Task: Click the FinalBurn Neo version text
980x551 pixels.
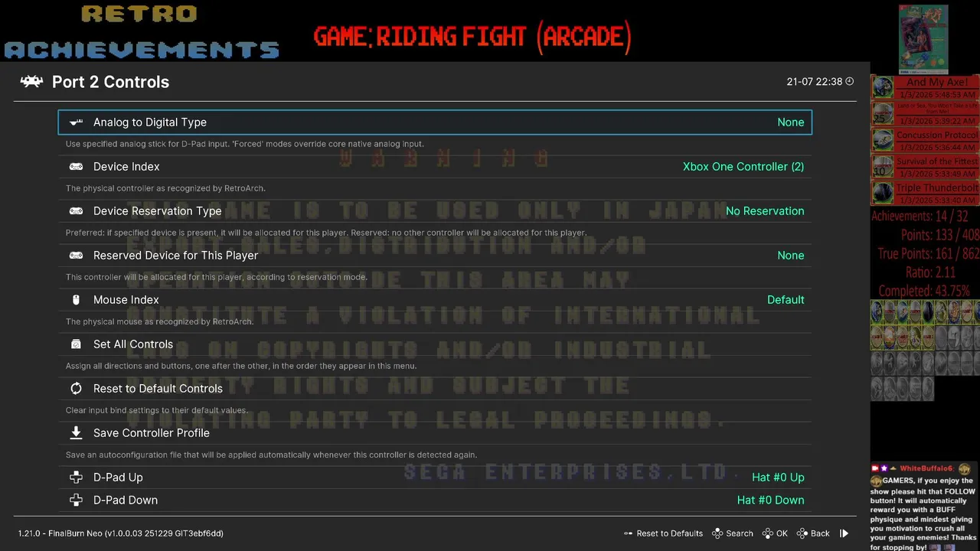Action: point(121,533)
